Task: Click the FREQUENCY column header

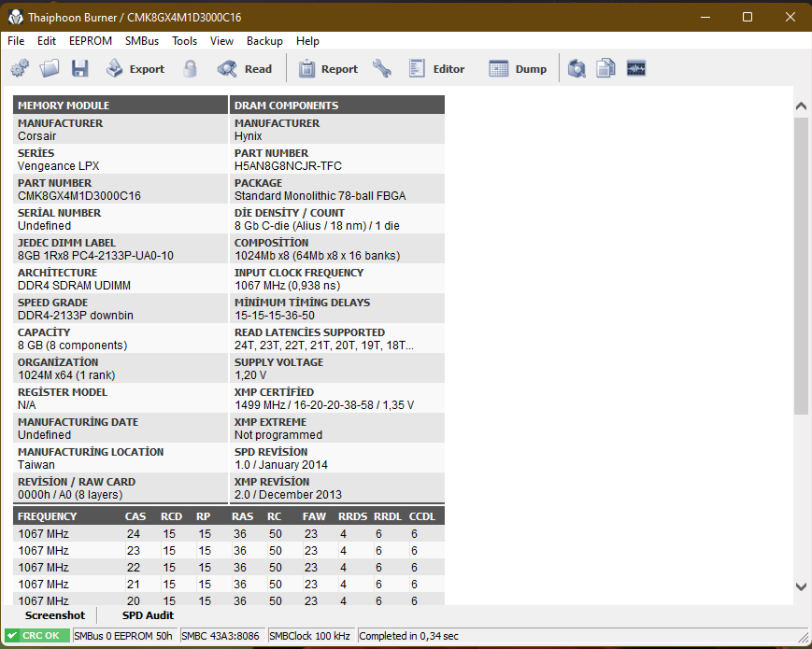Action: [47, 516]
